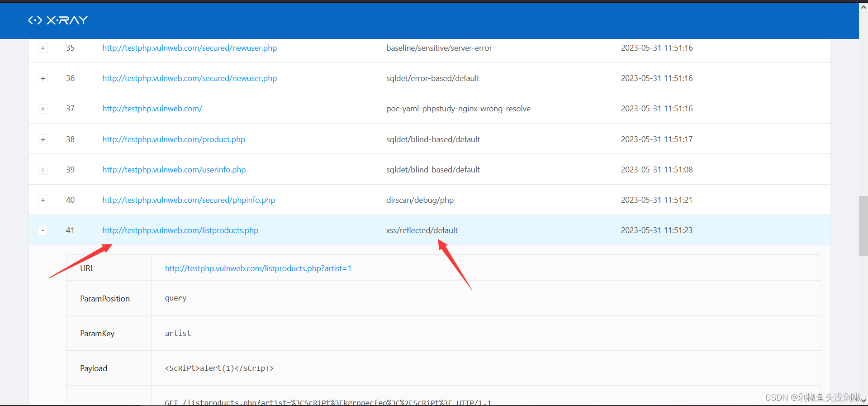Click timestamp 2023-05-31 11:51:21
The height and width of the screenshot is (406, 868).
(x=657, y=200)
